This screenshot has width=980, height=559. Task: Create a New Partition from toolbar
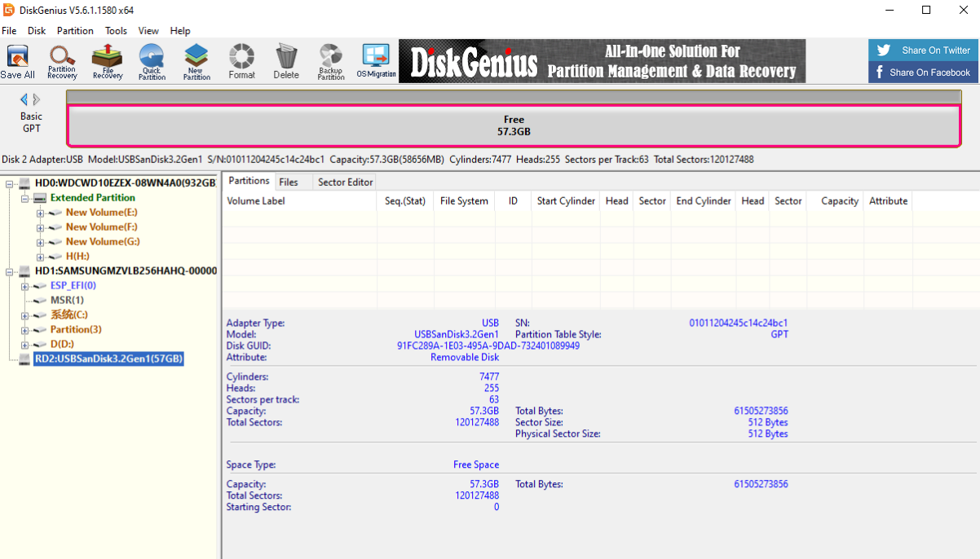196,61
